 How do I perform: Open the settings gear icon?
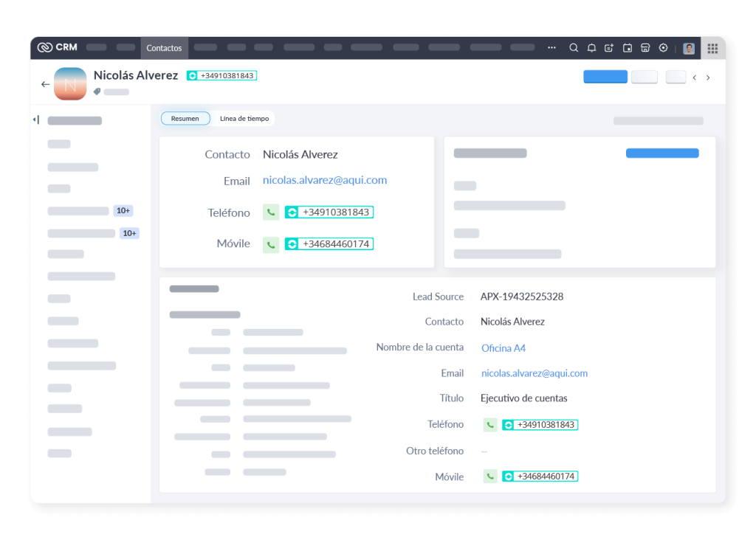pyautogui.click(x=663, y=48)
